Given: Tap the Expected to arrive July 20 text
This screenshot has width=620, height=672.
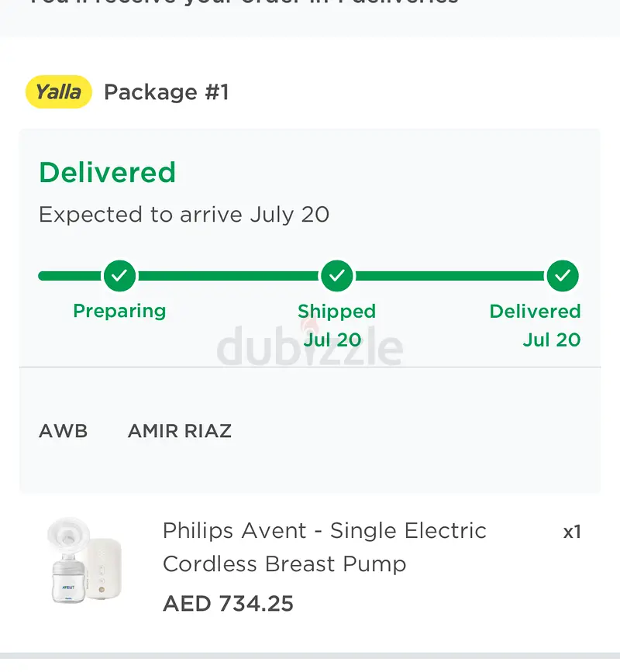Looking at the screenshot, I should [184, 215].
